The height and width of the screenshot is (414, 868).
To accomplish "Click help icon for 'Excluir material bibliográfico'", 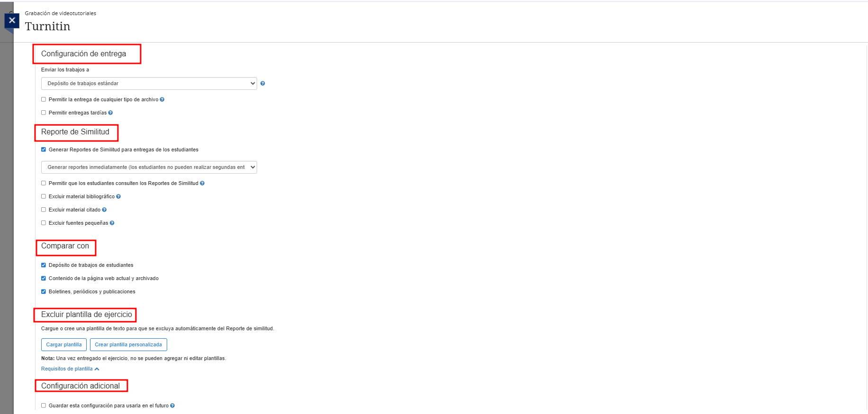I will click(118, 197).
